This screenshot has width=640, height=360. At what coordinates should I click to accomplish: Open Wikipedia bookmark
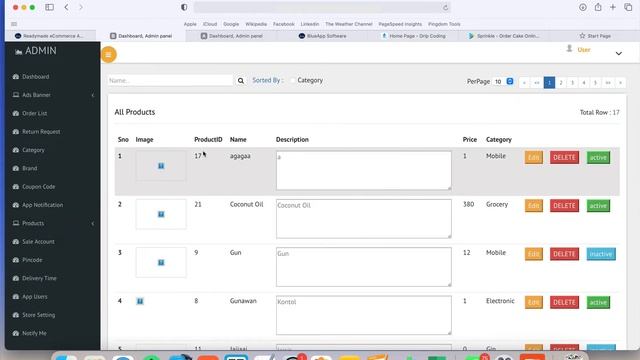(x=256, y=24)
